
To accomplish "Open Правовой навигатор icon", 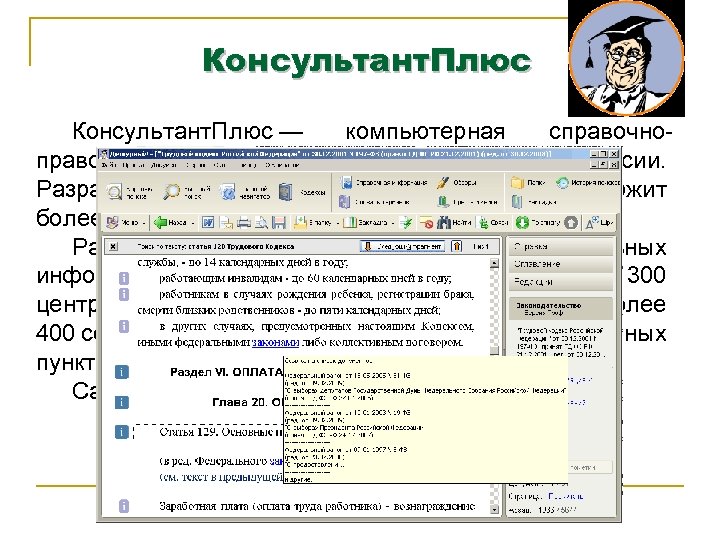I will (227, 191).
